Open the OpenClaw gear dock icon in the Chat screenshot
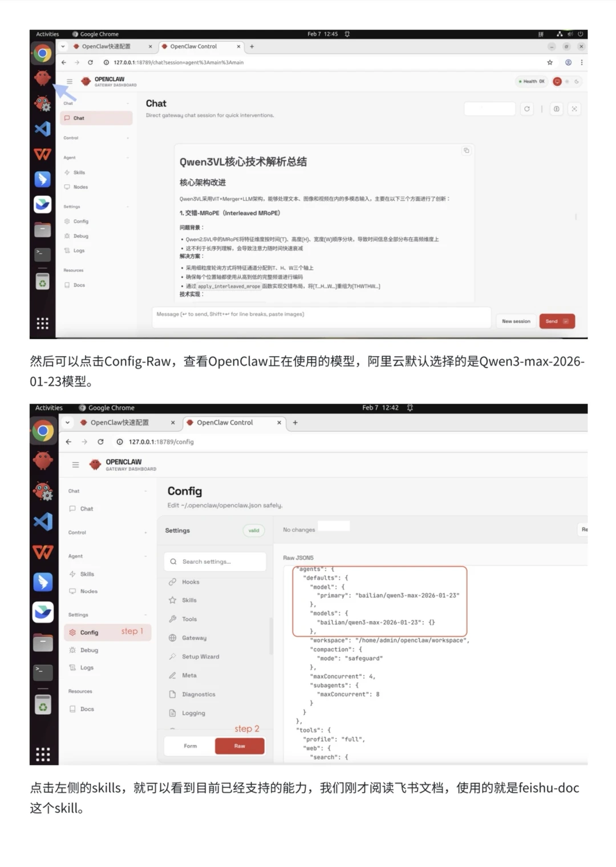This screenshot has height=867, width=616. click(42, 103)
